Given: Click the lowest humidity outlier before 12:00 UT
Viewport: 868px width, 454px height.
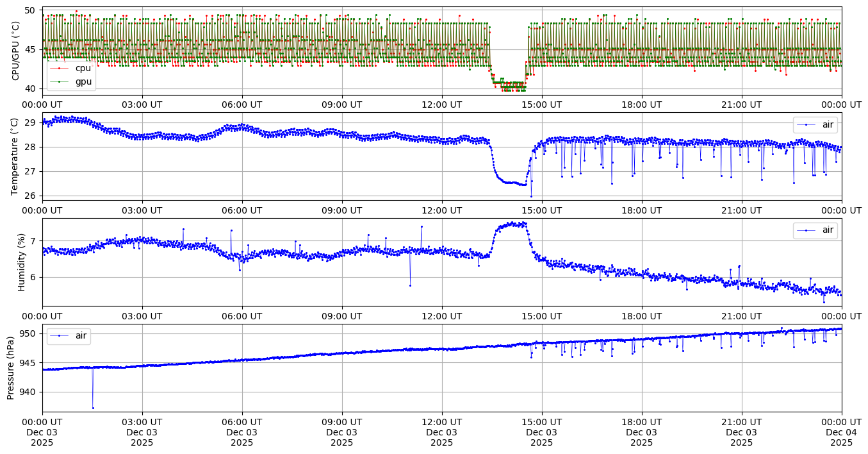Looking at the screenshot, I should [410, 285].
